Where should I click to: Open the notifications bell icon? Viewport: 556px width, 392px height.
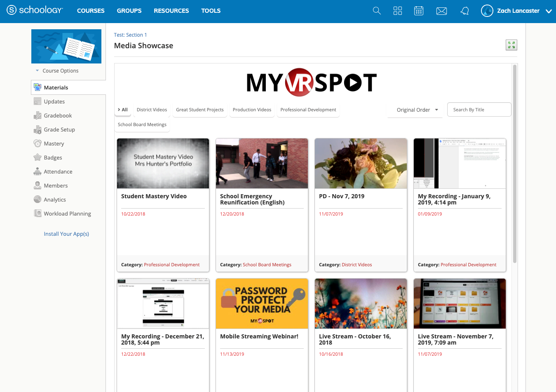point(465,11)
